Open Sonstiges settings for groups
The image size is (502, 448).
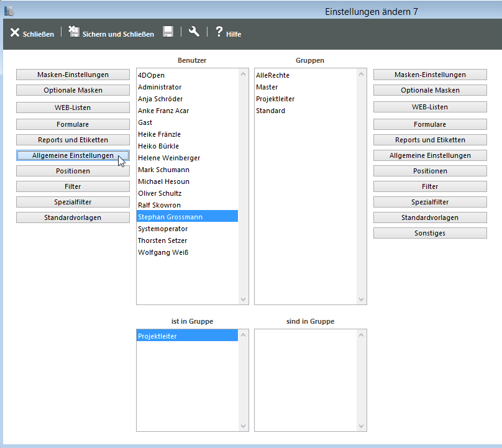pyautogui.click(x=430, y=233)
